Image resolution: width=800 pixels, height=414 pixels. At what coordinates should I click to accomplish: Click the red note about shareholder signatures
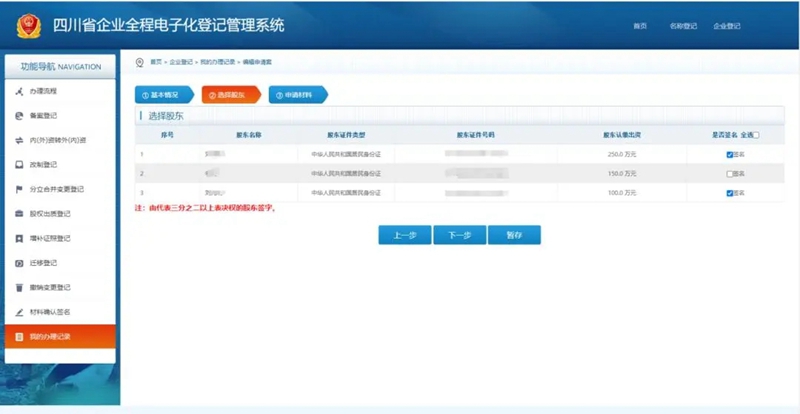pos(205,208)
